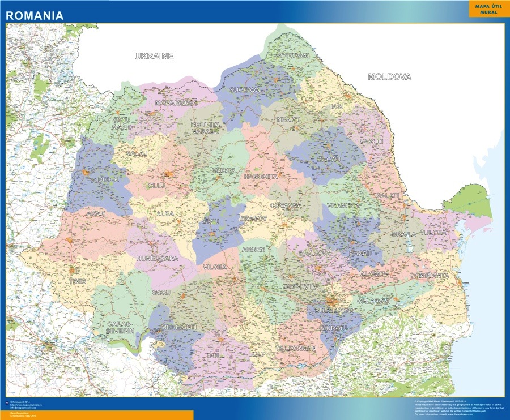This screenshot has width=510, height=420.
Task: Select the IALOMITA county label
Action: coord(373,274)
